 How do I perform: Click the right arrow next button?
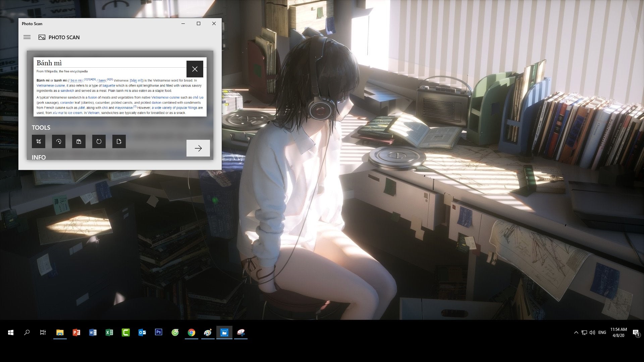pos(198,148)
